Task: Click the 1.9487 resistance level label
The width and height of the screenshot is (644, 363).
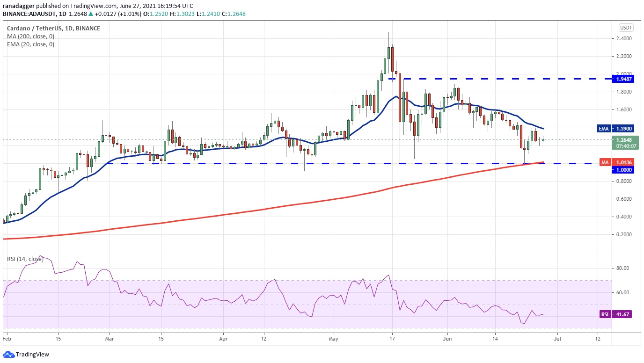Action: click(x=623, y=79)
